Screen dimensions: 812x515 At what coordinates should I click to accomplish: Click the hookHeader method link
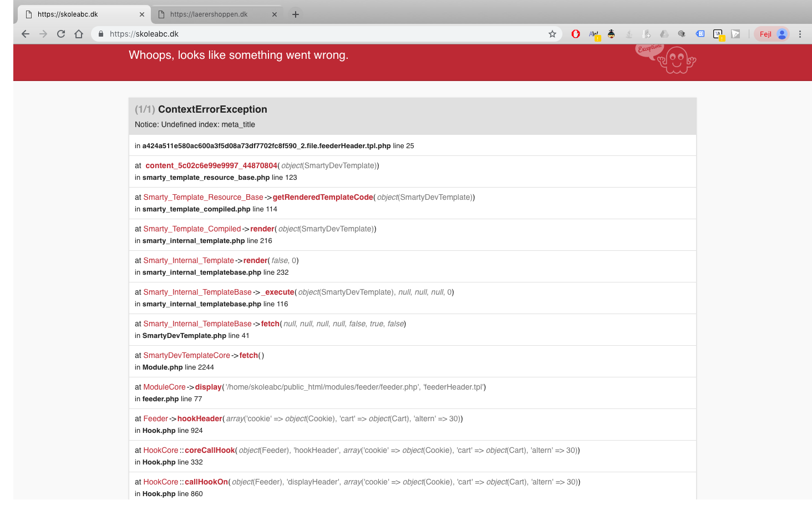pos(200,418)
